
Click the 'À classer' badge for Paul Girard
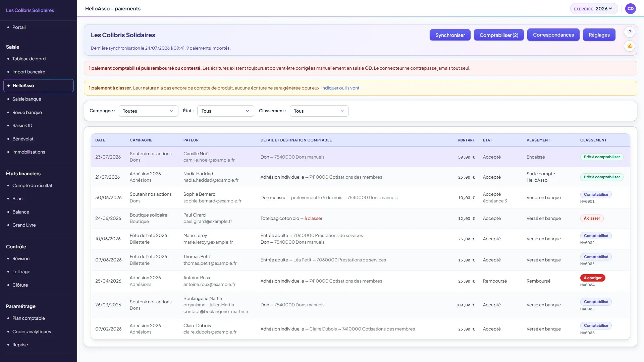pyautogui.click(x=592, y=218)
